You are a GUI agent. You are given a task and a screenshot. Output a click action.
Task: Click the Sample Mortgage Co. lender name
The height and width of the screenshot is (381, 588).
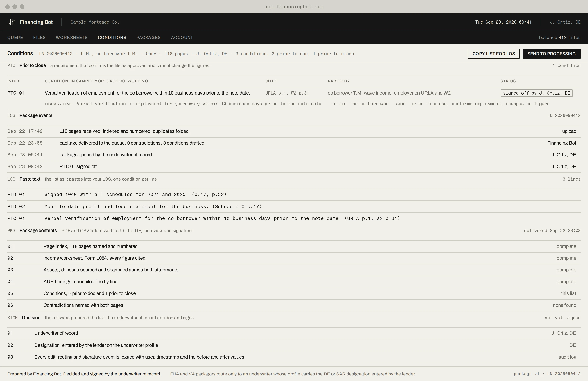pyautogui.click(x=95, y=22)
